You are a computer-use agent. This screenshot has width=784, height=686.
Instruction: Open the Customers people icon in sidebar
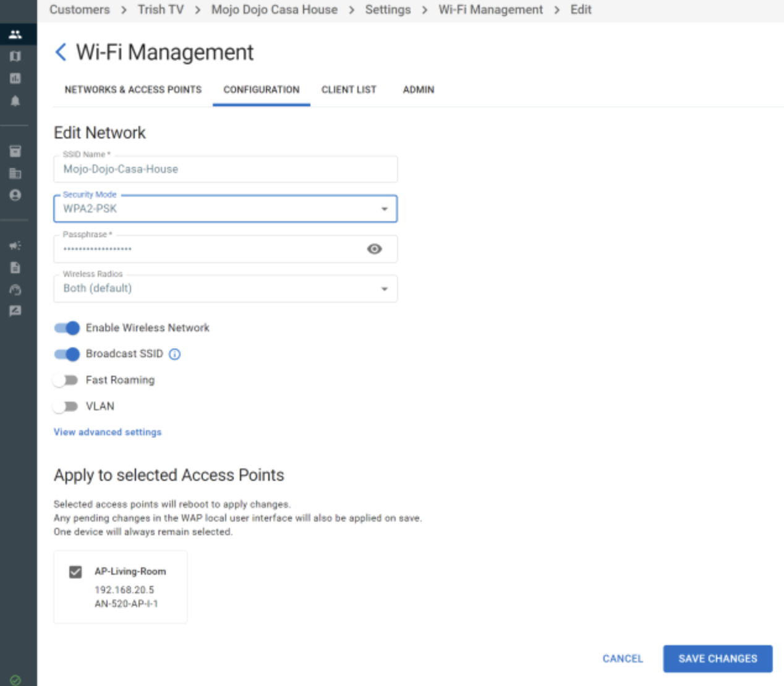15,35
